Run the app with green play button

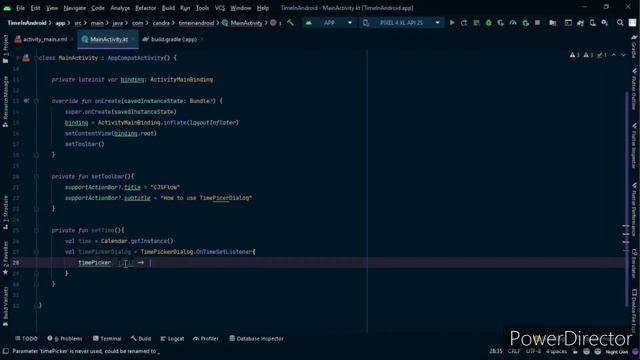[x=452, y=23]
